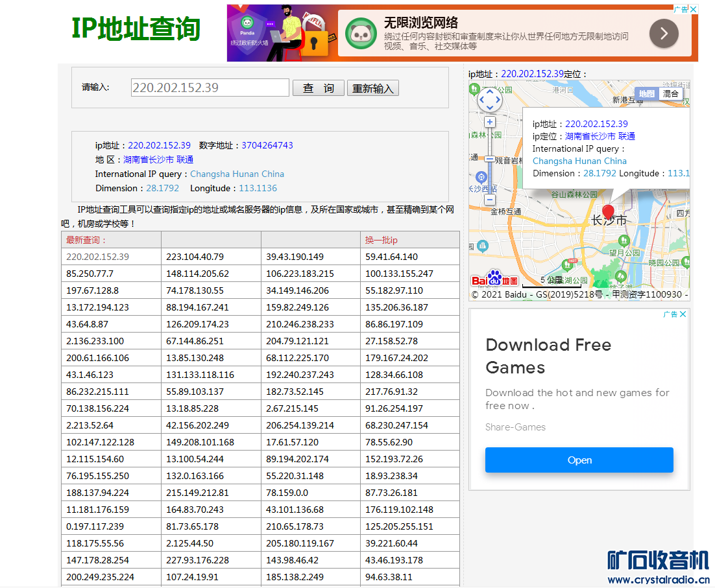Screen dimensions: 715x588
Task: Select IP 91.26.254.197 in the table
Action: point(394,408)
